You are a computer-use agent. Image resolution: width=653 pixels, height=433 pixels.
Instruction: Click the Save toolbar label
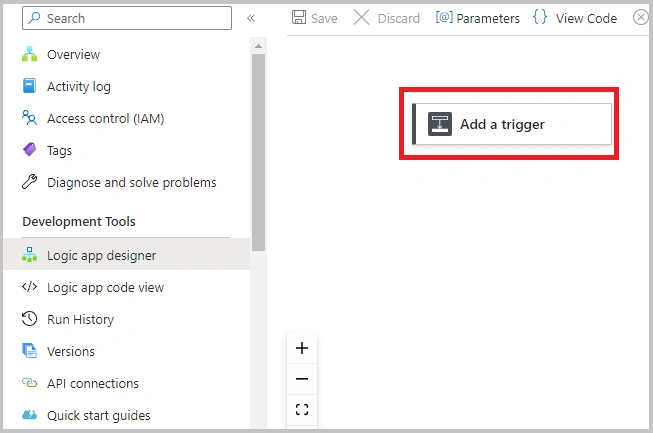pyautogui.click(x=324, y=18)
